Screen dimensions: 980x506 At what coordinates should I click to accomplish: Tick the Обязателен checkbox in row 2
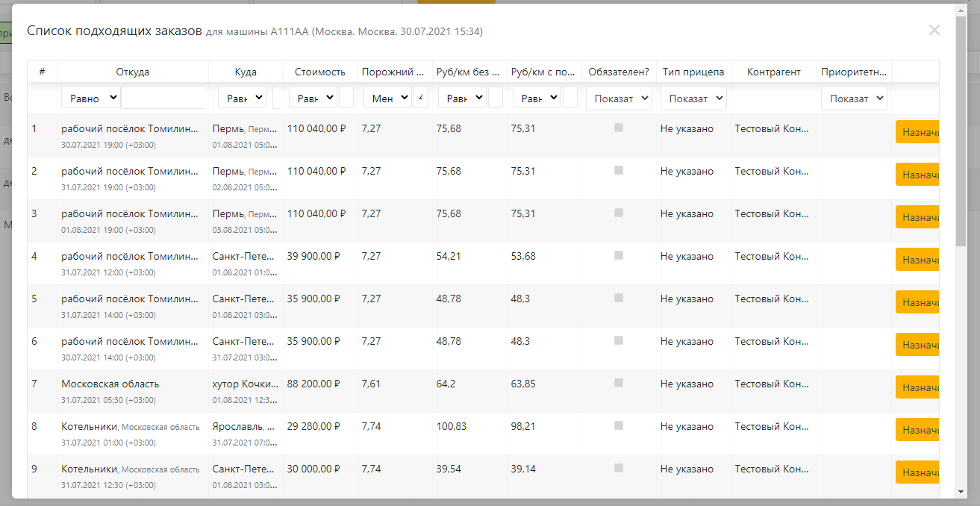[619, 170]
